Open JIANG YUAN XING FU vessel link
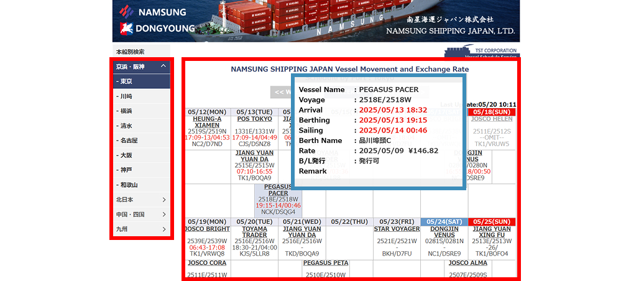The image size is (644, 281). pos(492,232)
